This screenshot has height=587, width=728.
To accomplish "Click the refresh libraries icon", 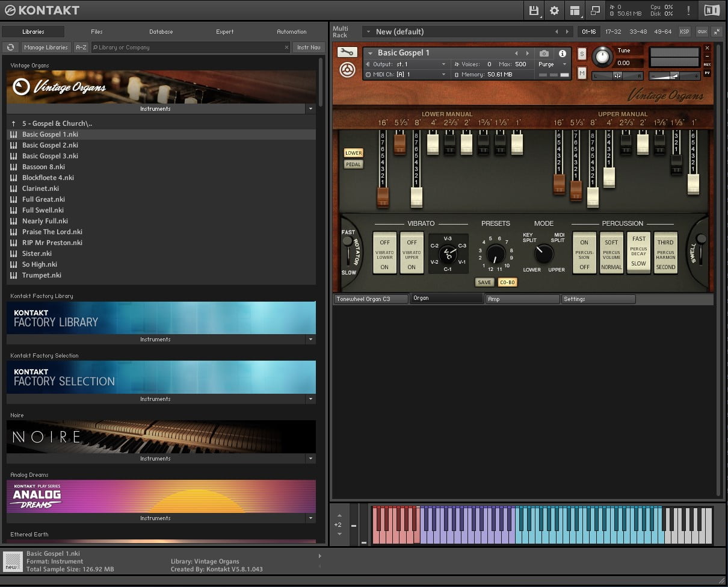I will point(10,48).
